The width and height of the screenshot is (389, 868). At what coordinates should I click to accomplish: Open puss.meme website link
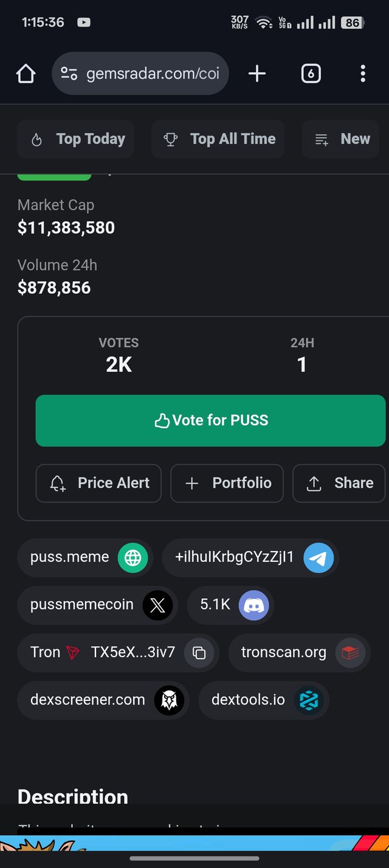[85, 557]
